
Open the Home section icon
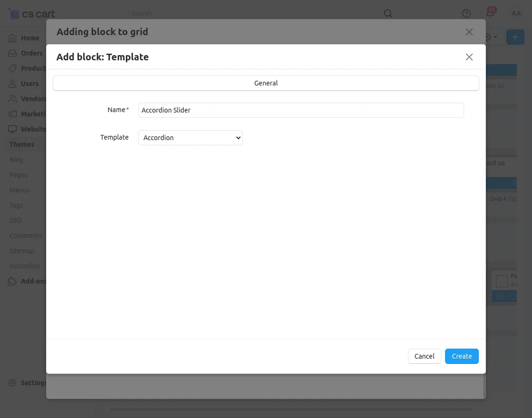point(12,38)
